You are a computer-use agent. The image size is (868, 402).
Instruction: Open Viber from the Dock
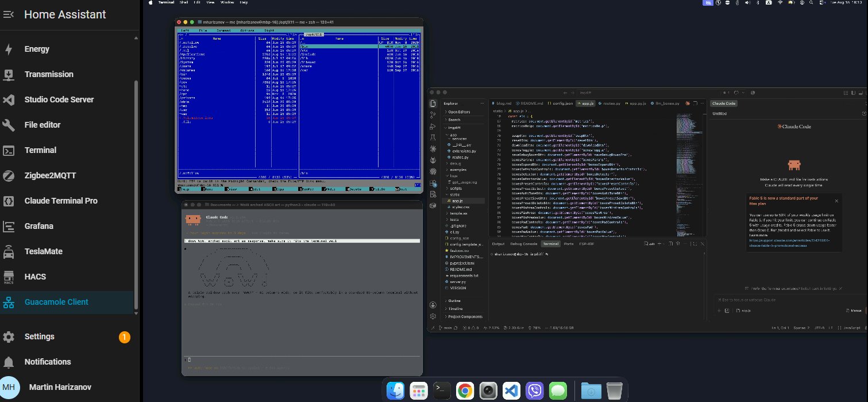(535, 391)
